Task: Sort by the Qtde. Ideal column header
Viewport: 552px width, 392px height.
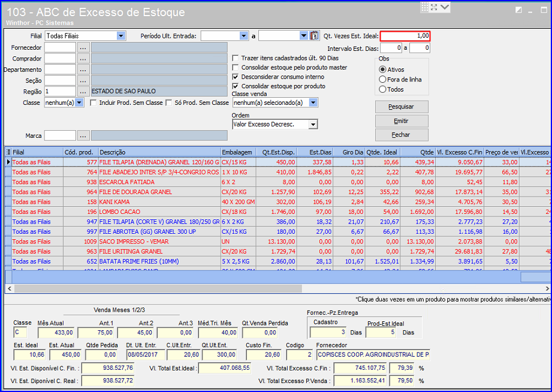Action: pyautogui.click(x=382, y=152)
